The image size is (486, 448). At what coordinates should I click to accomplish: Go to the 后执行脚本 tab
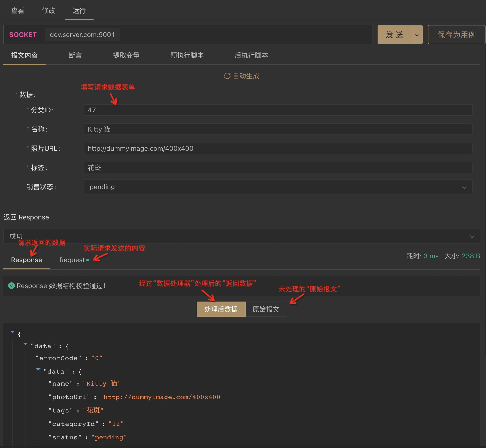pos(251,55)
